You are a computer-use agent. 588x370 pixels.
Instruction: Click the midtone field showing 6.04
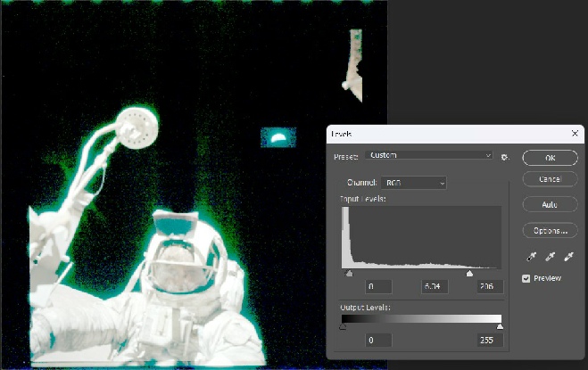tap(435, 287)
